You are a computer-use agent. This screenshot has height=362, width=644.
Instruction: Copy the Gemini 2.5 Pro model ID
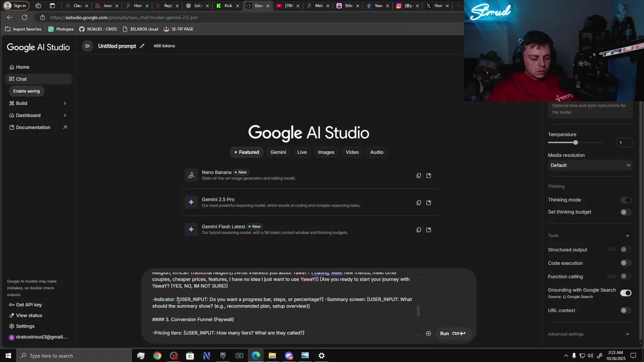tap(419, 203)
